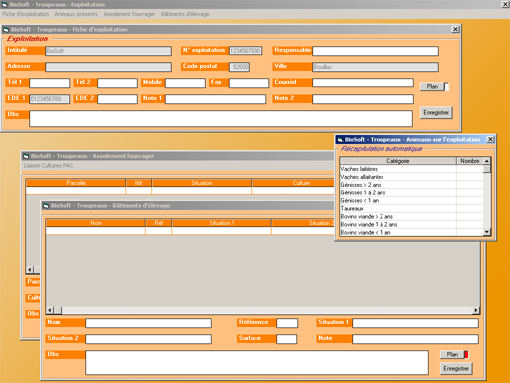
Task: Click the Situation column header in Assolement grid
Action: click(x=202, y=183)
